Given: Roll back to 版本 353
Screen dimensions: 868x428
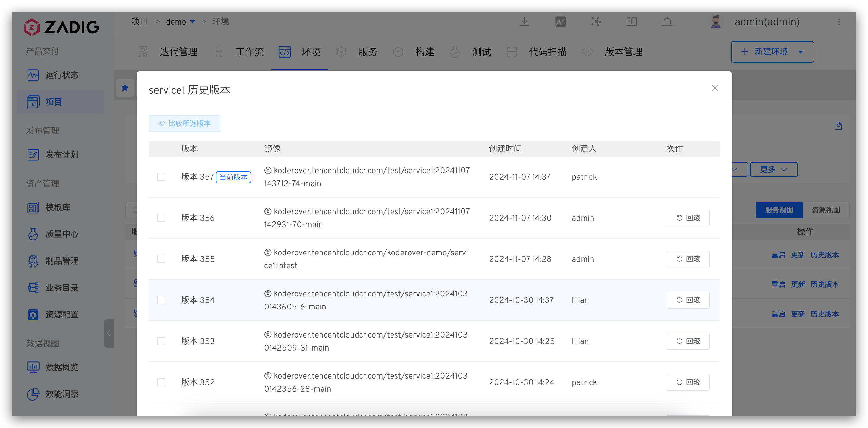Looking at the screenshot, I should coord(688,341).
